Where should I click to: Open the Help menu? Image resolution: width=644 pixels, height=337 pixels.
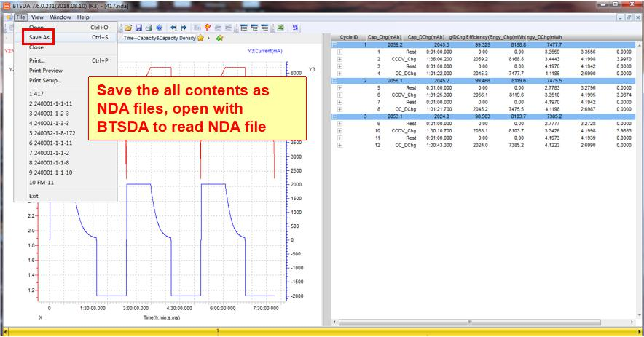(x=83, y=17)
